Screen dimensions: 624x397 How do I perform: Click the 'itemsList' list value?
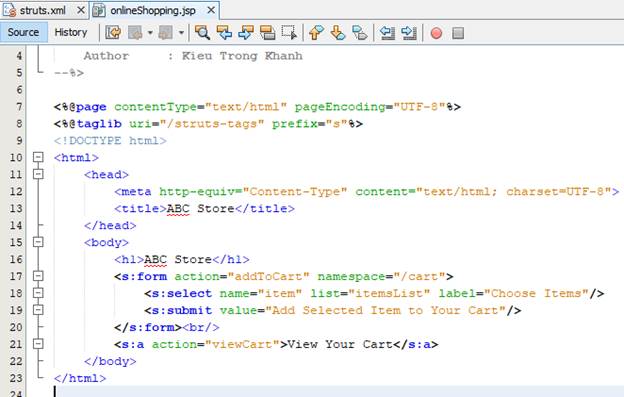(x=389, y=294)
